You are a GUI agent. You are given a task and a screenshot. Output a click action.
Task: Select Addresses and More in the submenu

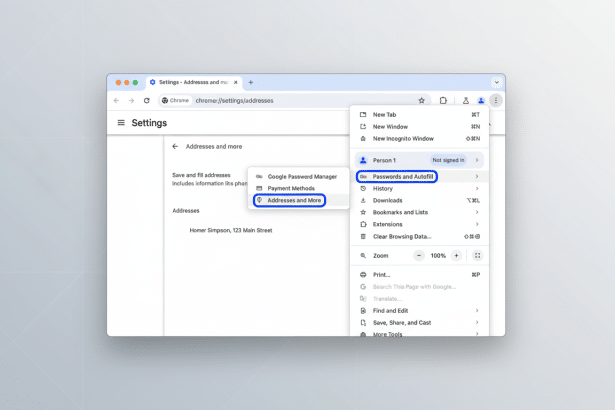(298, 200)
